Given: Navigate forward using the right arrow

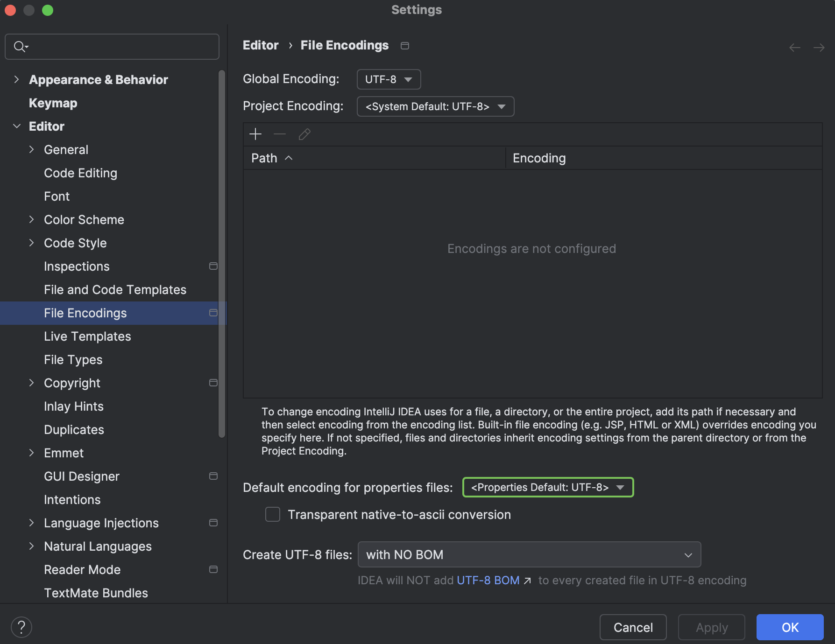Looking at the screenshot, I should [x=819, y=47].
